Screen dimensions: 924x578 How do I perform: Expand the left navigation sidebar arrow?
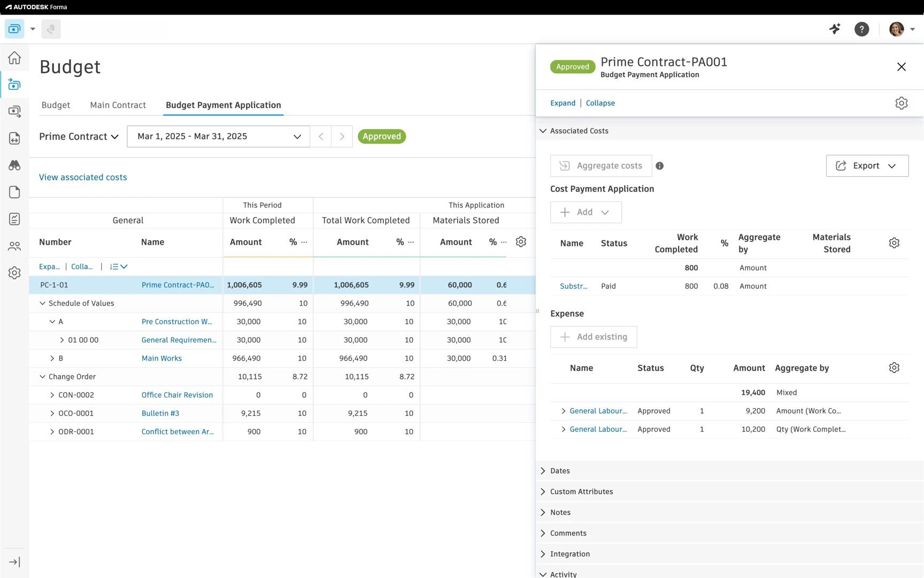pos(14,562)
